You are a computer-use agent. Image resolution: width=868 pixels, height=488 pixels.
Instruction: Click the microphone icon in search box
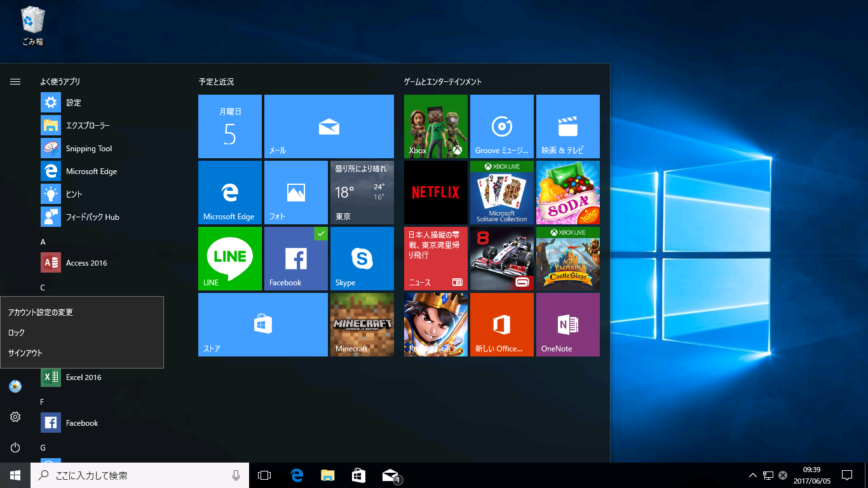[x=236, y=475]
